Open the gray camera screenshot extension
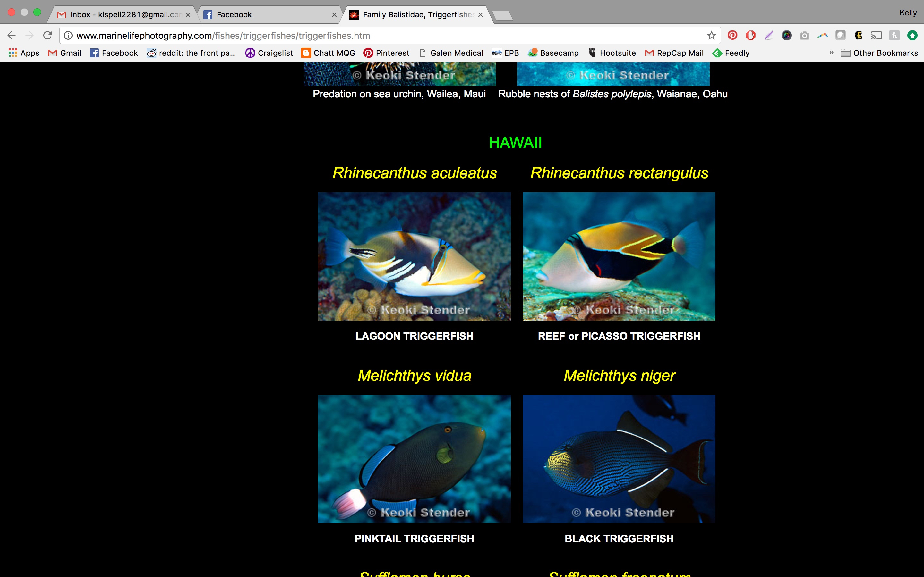The width and height of the screenshot is (924, 577). (x=805, y=36)
